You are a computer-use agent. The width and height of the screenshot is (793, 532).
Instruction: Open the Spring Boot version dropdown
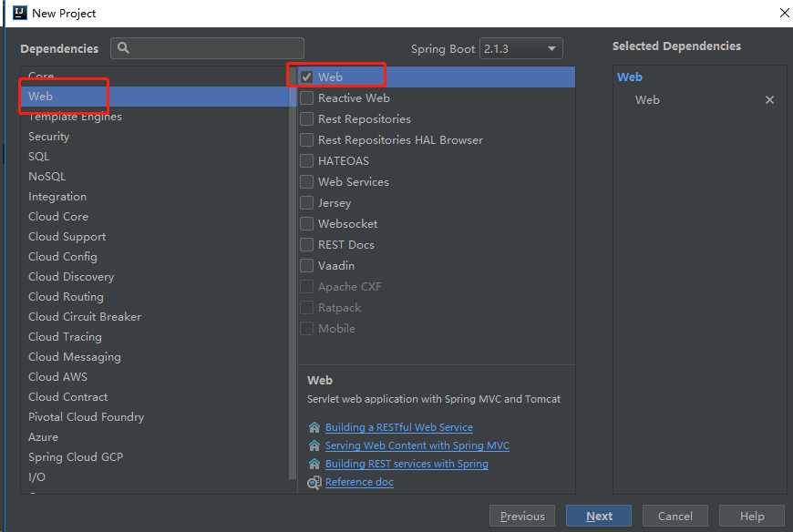pos(521,49)
